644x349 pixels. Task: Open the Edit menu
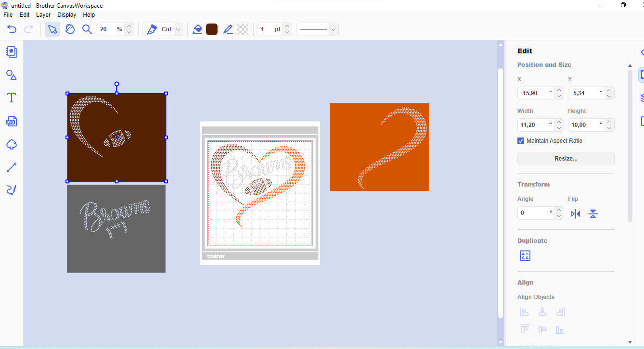click(x=25, y=15)
